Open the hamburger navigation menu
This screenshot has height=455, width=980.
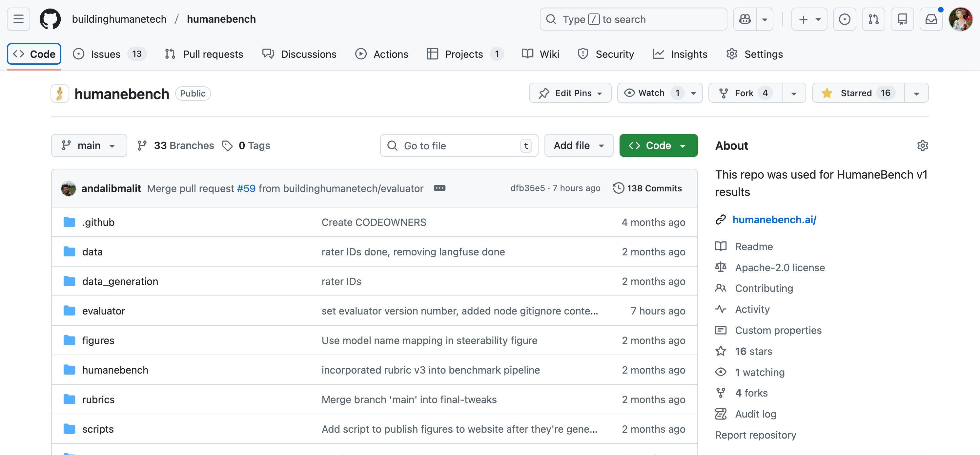pyautogui.click(x=18, y=19)
